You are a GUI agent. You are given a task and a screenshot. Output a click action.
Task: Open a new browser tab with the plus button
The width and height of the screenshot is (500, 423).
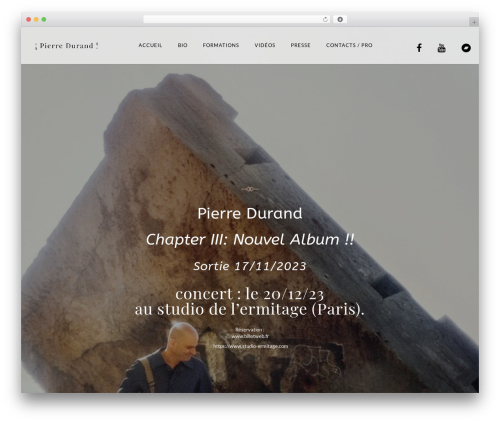474,22
